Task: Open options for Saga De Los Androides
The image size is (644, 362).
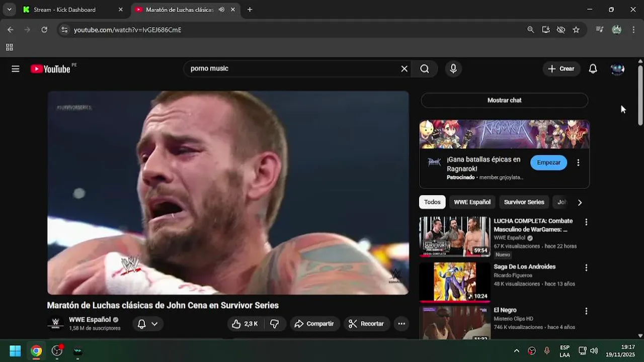Action: [x=586, y=267]
